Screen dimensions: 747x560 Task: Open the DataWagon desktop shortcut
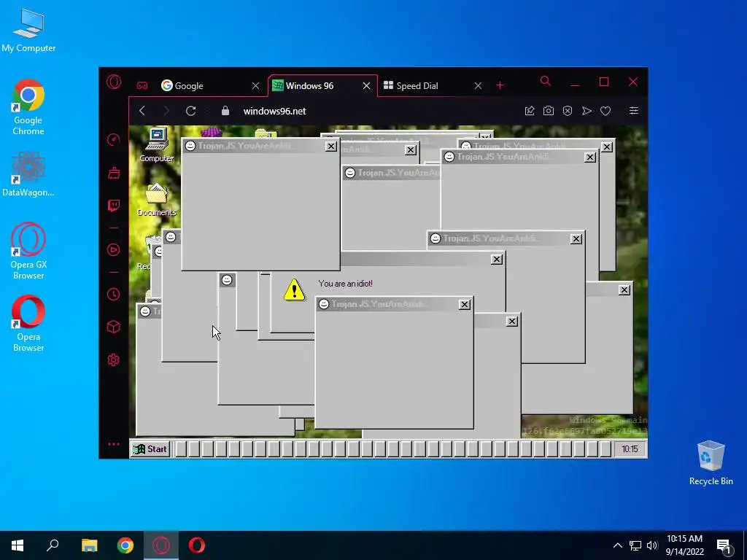point(28,174)
